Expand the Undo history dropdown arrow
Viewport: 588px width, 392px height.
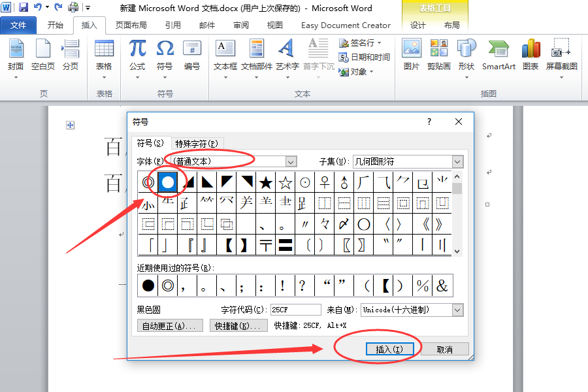pos(47,7)
